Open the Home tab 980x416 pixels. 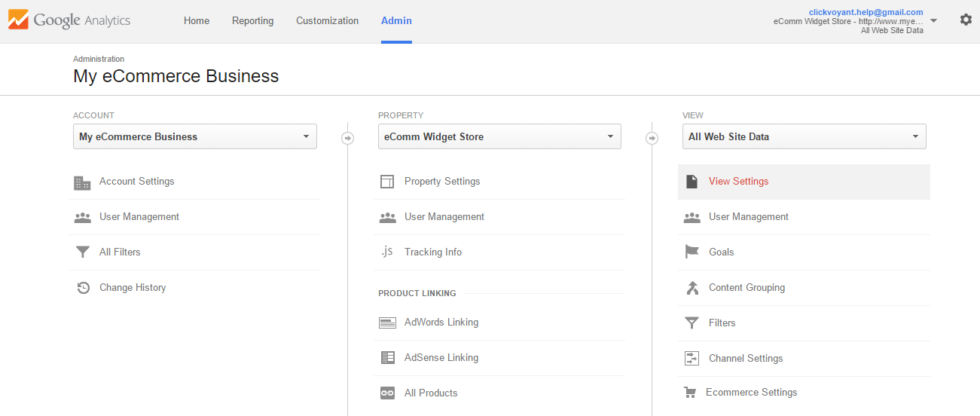(197, 21)
